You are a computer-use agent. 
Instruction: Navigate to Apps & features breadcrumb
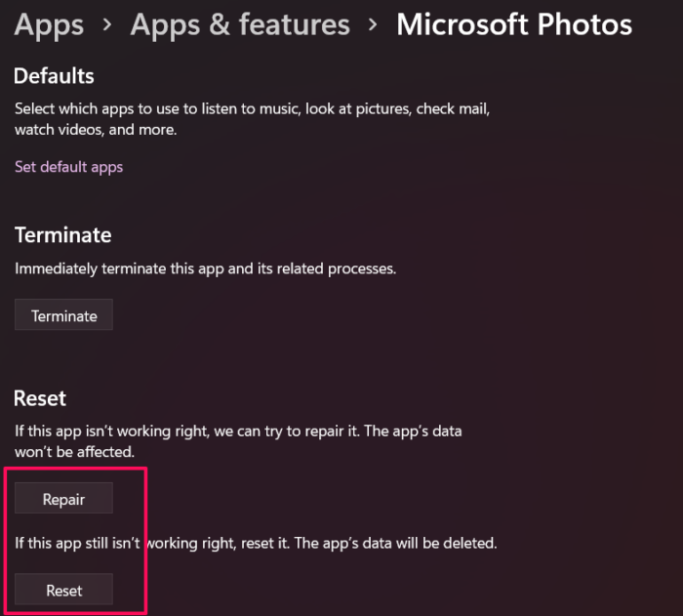coord(240,24)
